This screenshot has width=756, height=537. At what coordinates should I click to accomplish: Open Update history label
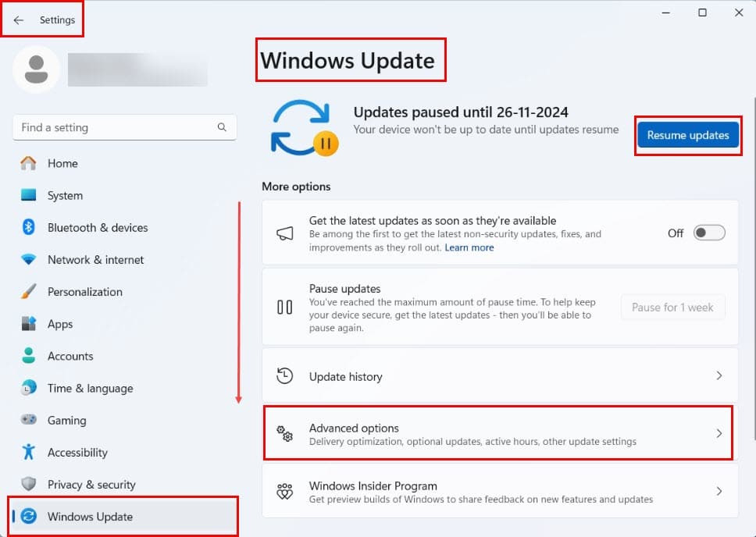coord(346,376)
